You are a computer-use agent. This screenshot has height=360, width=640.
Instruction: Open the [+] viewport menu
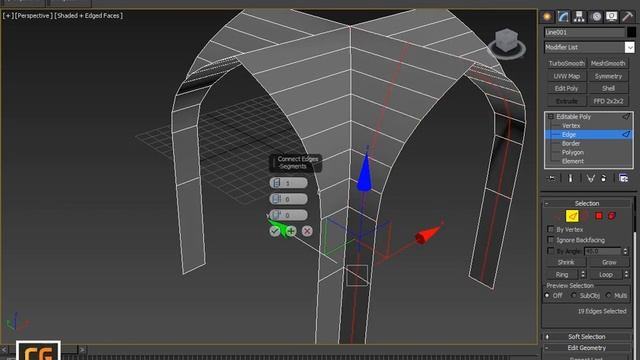(7, 16)
